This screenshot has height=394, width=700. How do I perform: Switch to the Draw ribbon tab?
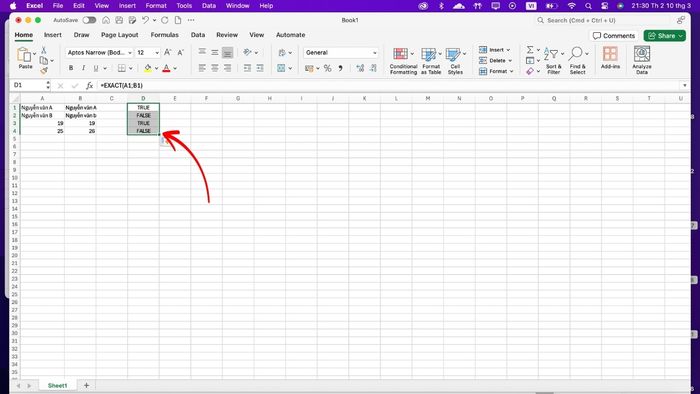[81, 35]
